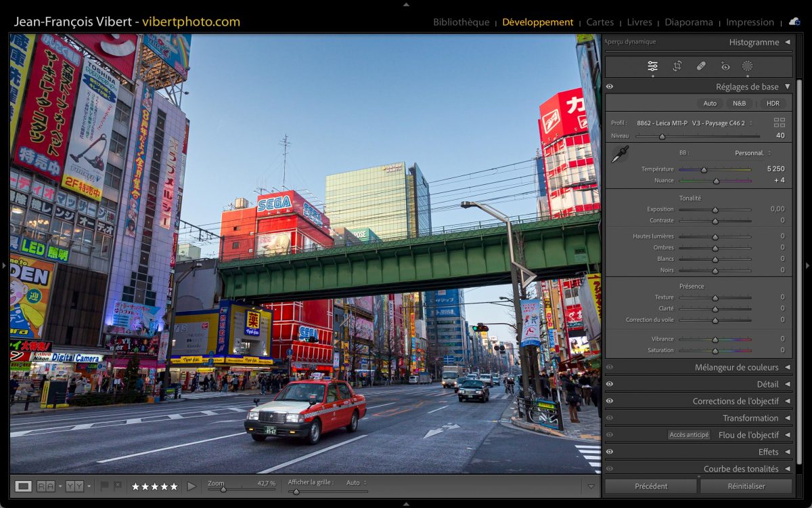Click the Température slider handle

click(x=704, y=169)
